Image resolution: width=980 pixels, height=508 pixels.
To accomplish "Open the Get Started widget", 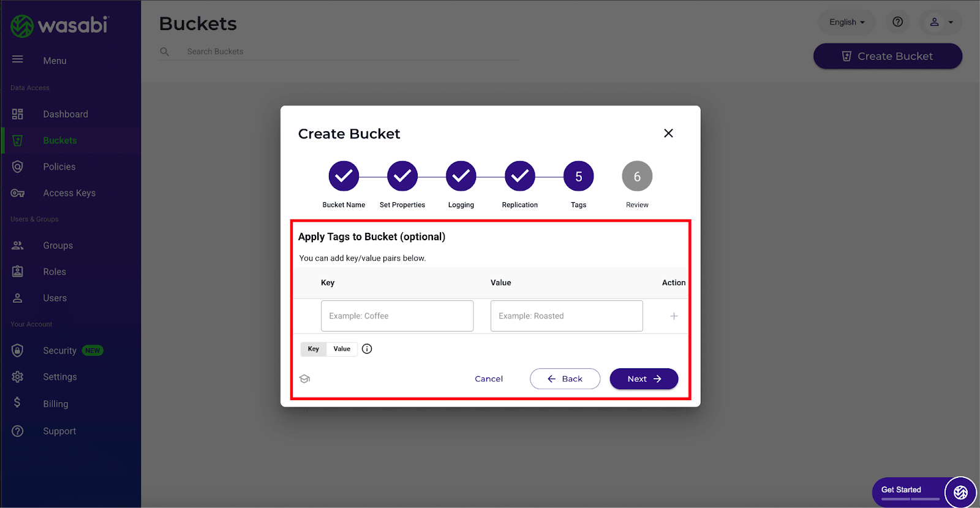I will tap(910, 491).
